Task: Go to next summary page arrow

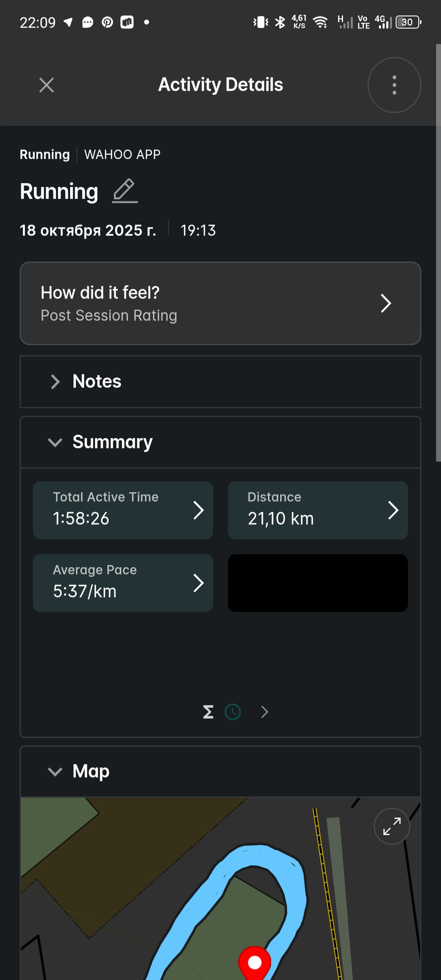Action: click(x=265, y=712)
